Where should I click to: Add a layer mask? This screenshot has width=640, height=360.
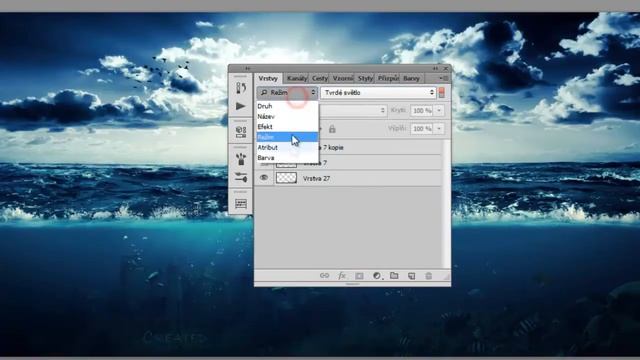(x=359, y=276)
